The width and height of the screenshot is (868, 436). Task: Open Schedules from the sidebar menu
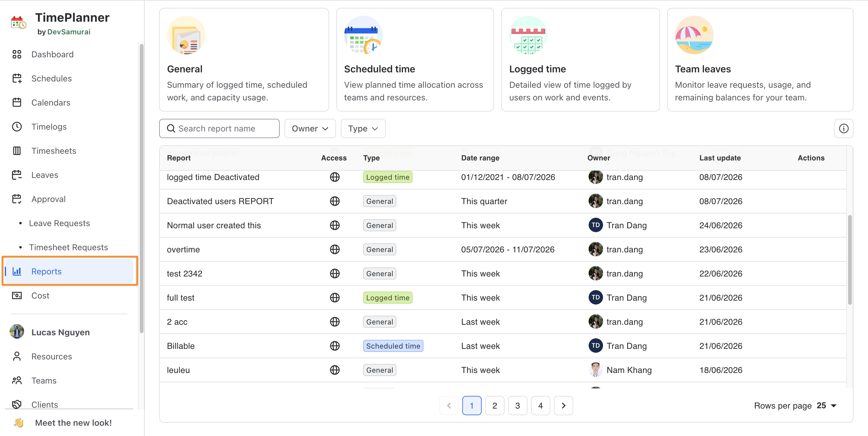(x=69, y=79)
